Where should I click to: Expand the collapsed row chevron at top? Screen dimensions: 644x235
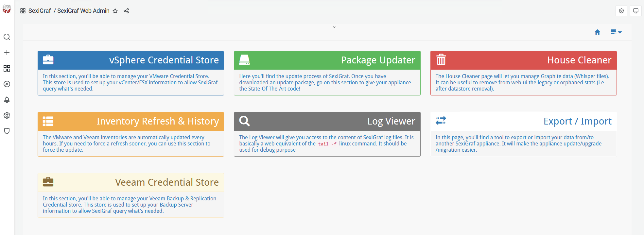click(x=334, y=27)
